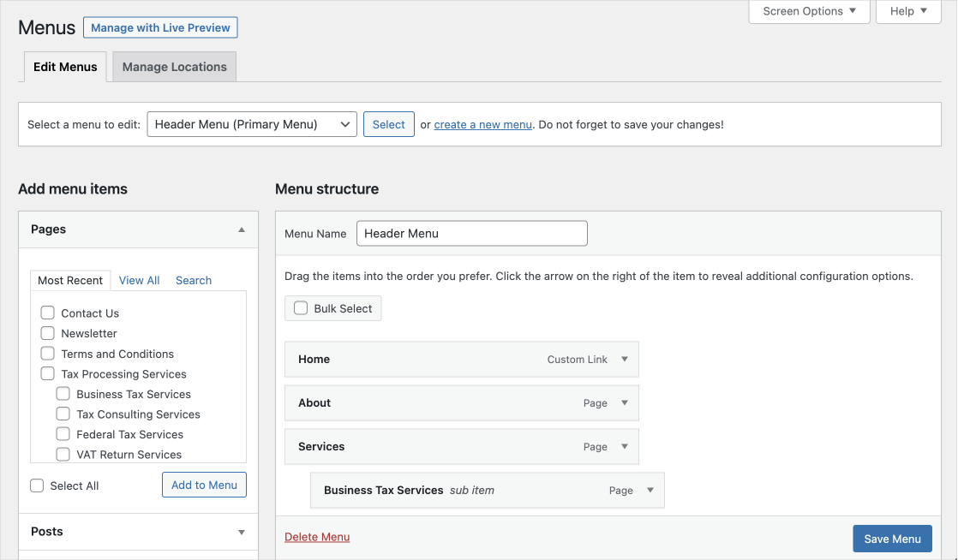This screenshot has height=560, width=958.
Task: Open the Help dropdown panel
Action: coord(908,11)
